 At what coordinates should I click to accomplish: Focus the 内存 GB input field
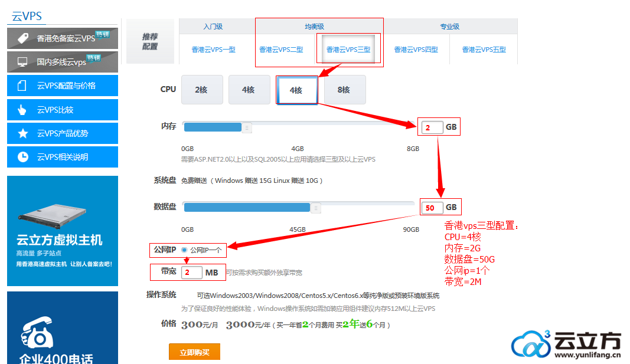tap(432, 127)
